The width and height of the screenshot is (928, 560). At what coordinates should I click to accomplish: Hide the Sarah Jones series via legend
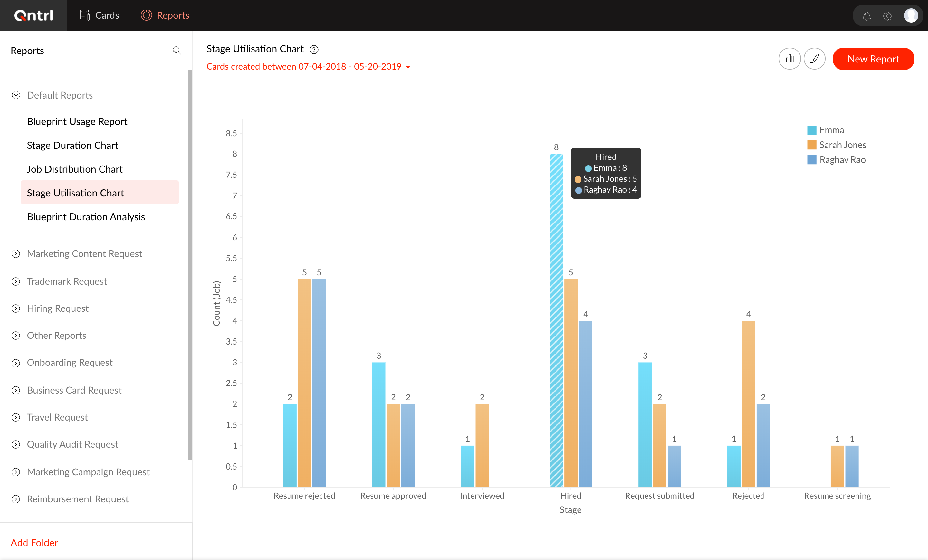[x=843, y=145]
